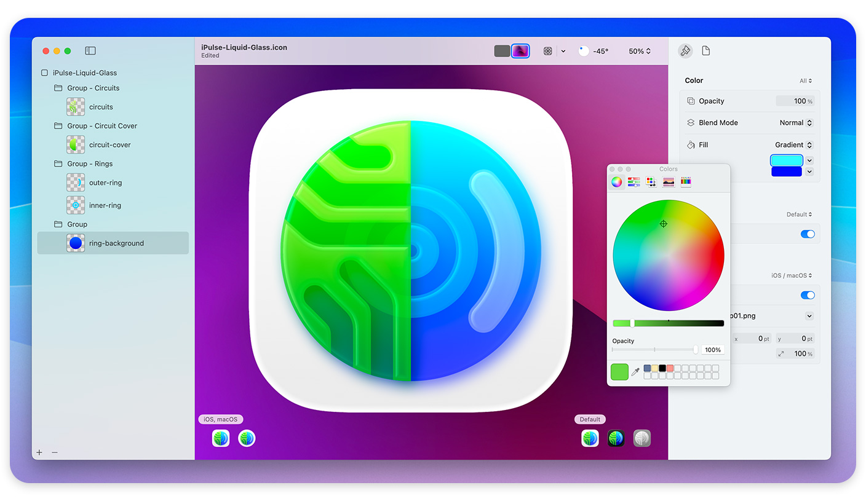Select the cyan gradient color well

(787, 160)
